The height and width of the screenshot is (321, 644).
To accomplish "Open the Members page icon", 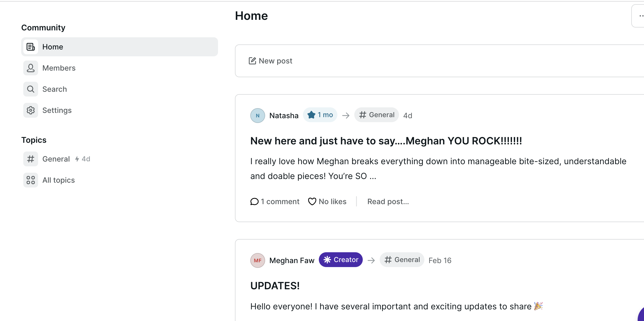I will [31, 68].
